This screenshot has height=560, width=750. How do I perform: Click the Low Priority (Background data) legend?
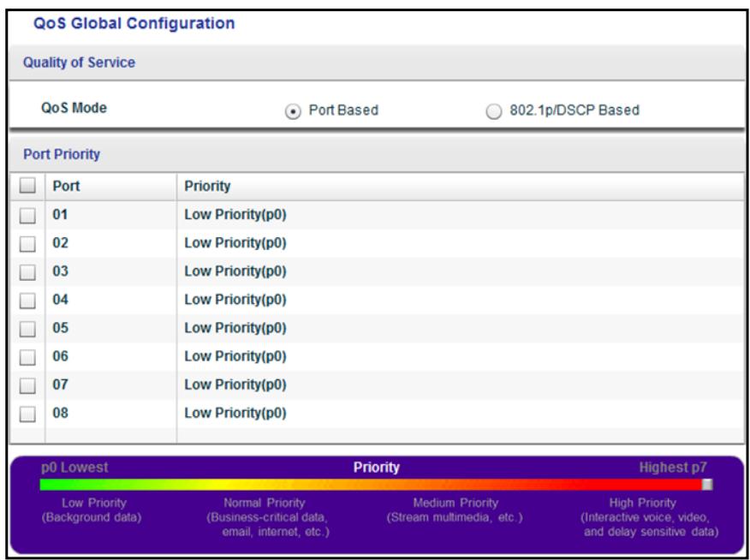92,510
